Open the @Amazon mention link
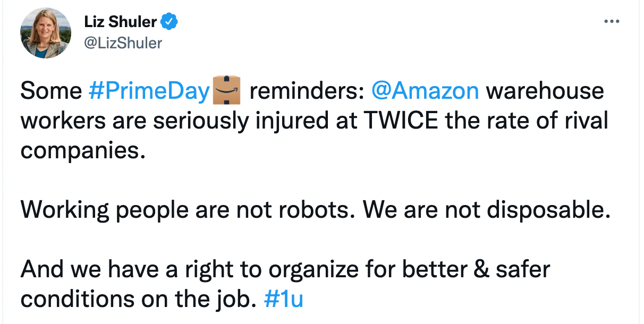Image resolution: width=644 pixels, height=324 pixels. (426, 90)
